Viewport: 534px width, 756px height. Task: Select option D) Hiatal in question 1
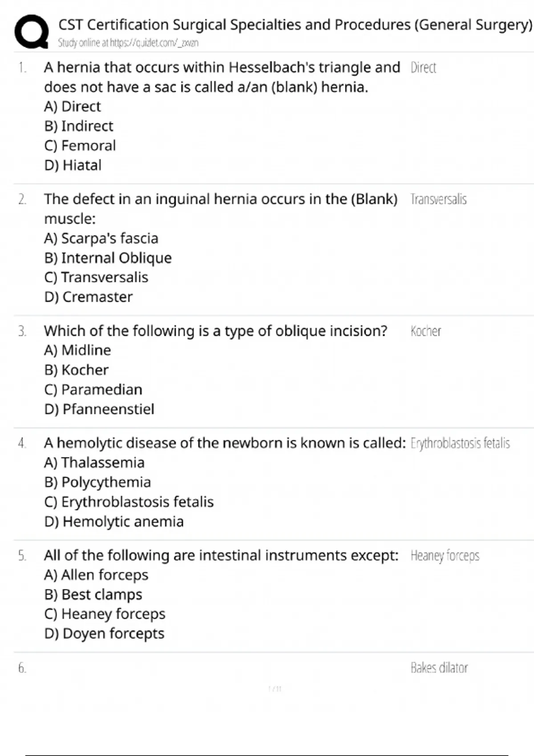point(73,165)
